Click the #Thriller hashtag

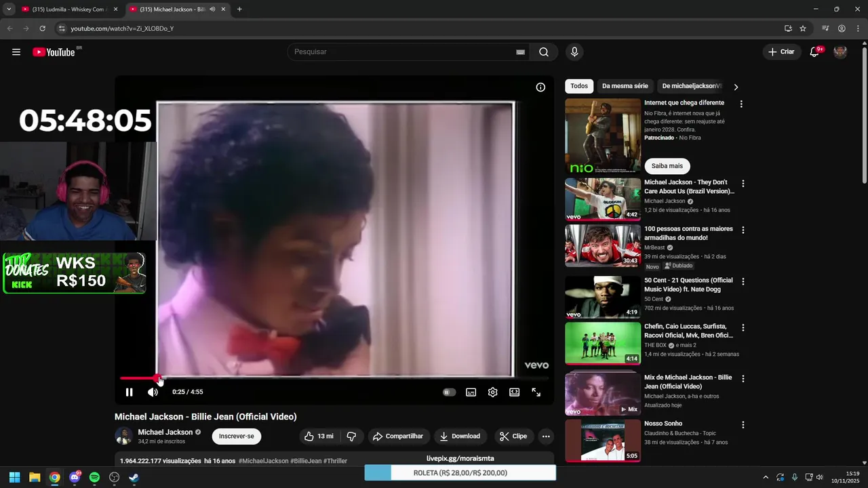pos(336,461)
